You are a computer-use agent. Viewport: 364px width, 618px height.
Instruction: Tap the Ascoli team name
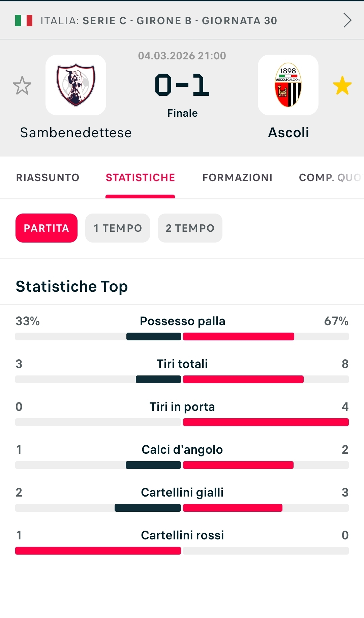click(x=289, y=133)
